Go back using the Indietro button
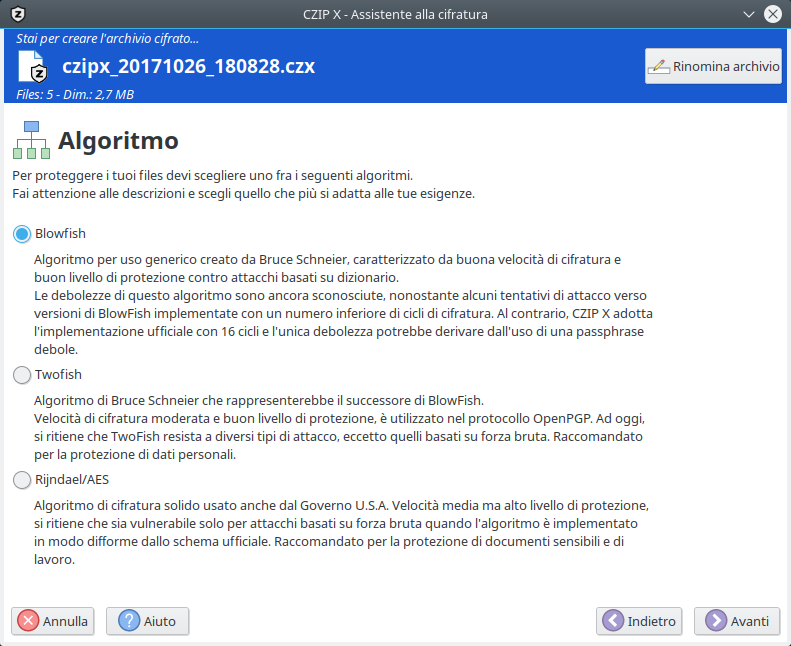Image resolution: width=791 pixels, height=646 pixels. click(639, 621)
